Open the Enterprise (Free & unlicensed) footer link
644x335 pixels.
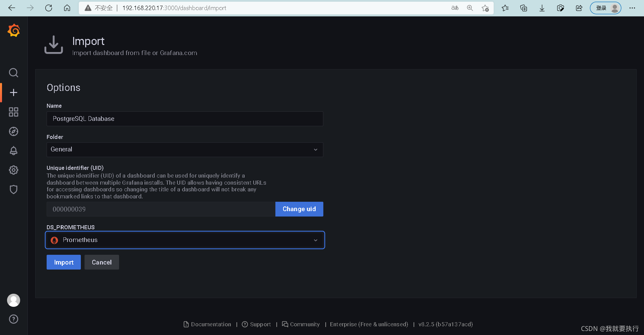369,324
